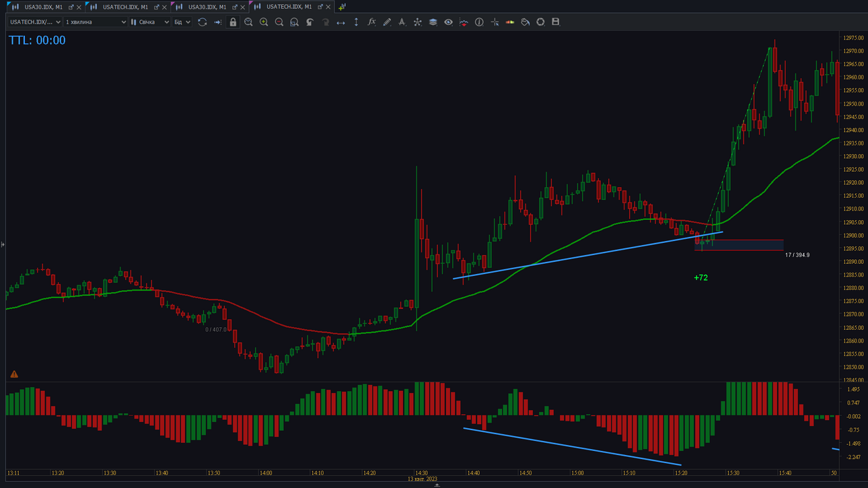Click the horizontal scale arrows icon
The image size is (868, 488).
click(340, 22)
